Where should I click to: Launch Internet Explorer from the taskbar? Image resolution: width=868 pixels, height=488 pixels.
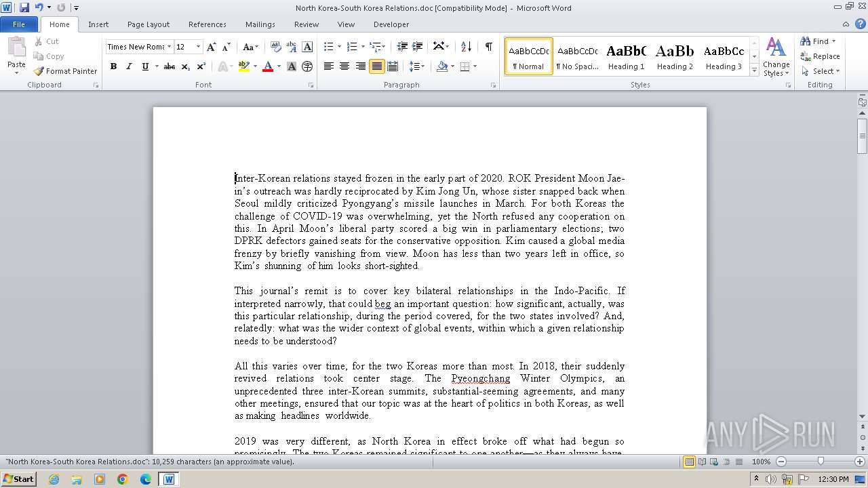click(54, 479)
